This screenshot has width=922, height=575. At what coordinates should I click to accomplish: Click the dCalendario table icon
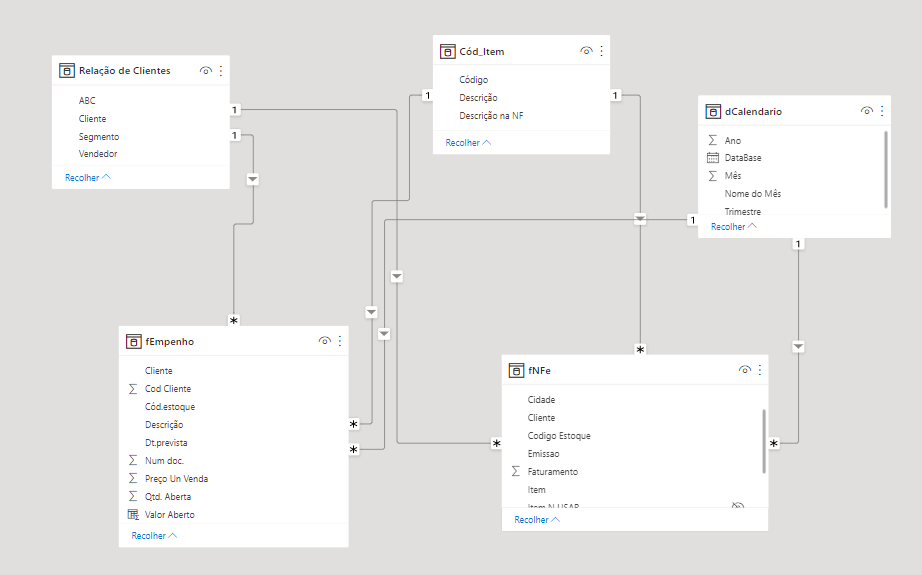(x=713, y=112)
